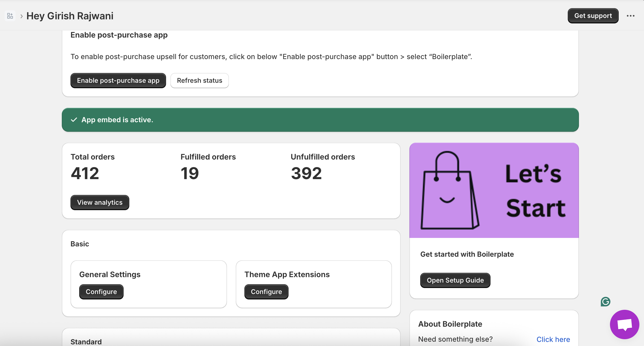The image size is (644, 346).
Task: Follow the Click here link
Action: (553, 339)
